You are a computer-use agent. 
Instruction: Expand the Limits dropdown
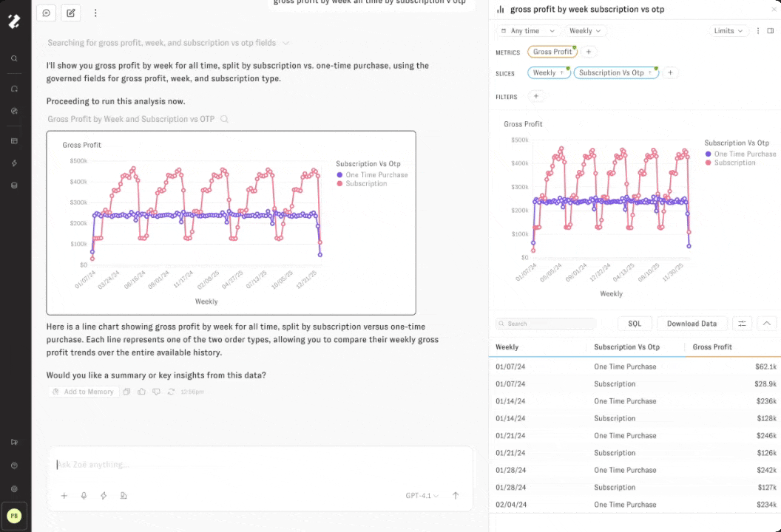pos(728,31)
